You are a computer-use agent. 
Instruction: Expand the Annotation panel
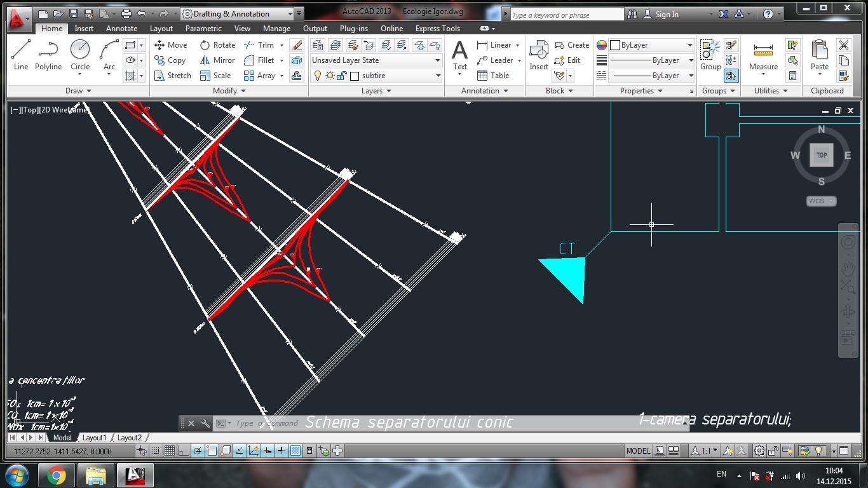(485, 91)
